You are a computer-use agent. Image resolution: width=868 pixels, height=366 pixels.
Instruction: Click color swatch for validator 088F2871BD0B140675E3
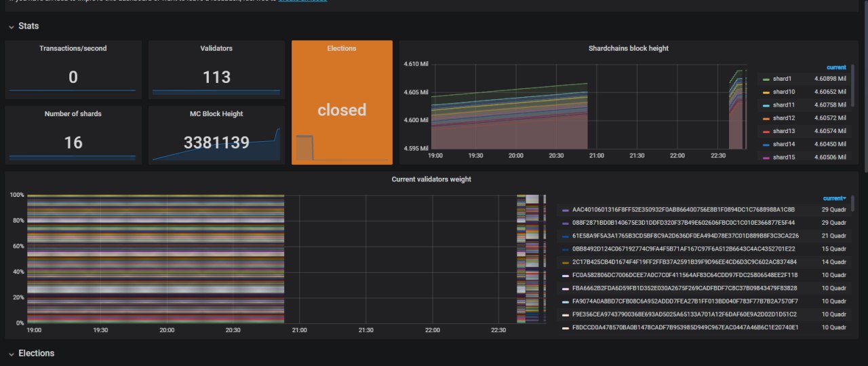click(x=566, y=223)
